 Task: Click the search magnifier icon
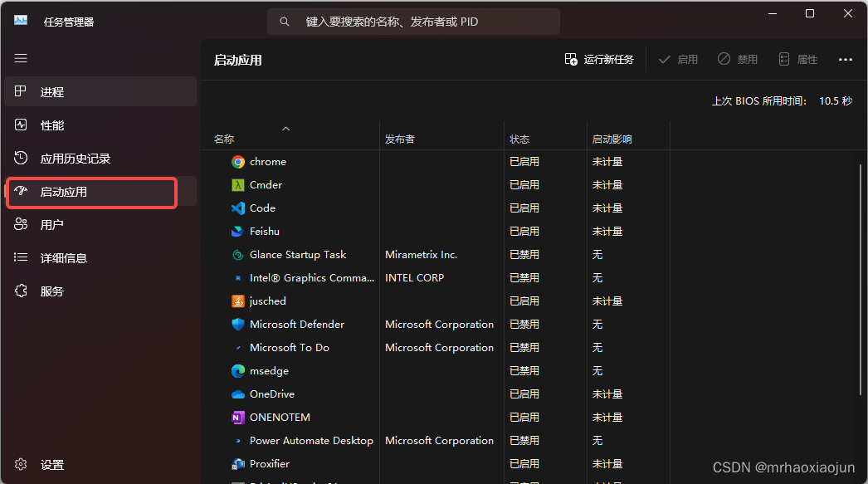click(285, 22)
